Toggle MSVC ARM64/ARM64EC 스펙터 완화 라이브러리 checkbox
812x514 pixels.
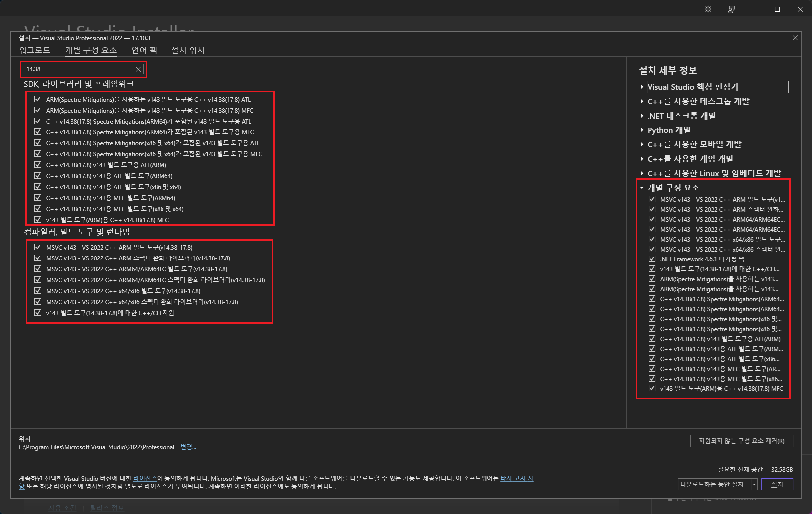(38, 280)
